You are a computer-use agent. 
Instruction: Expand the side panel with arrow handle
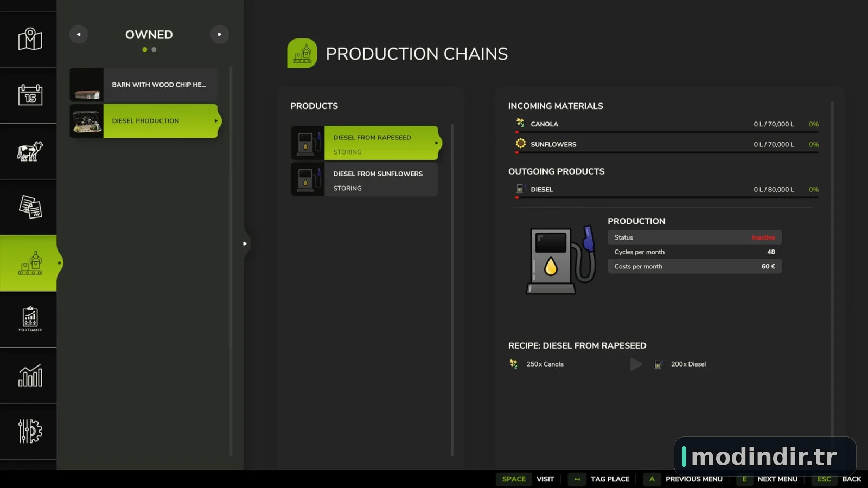(x=245, y=243)
